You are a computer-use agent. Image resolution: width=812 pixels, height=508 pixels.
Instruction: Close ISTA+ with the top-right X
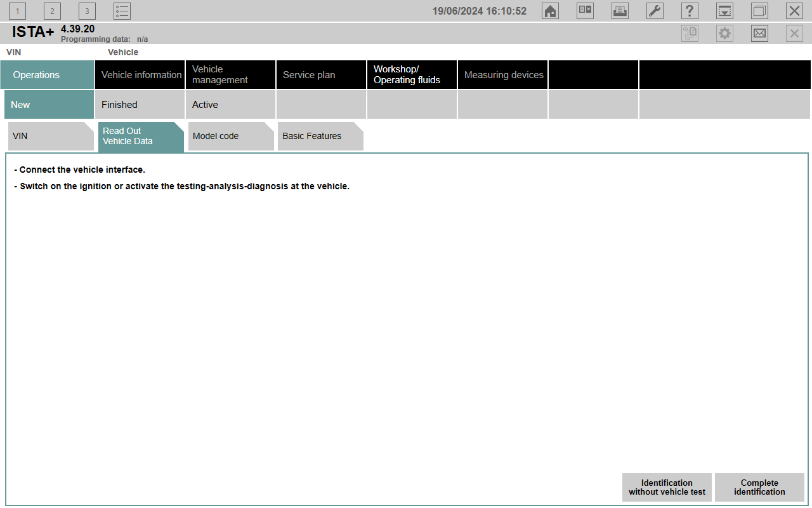794,11
